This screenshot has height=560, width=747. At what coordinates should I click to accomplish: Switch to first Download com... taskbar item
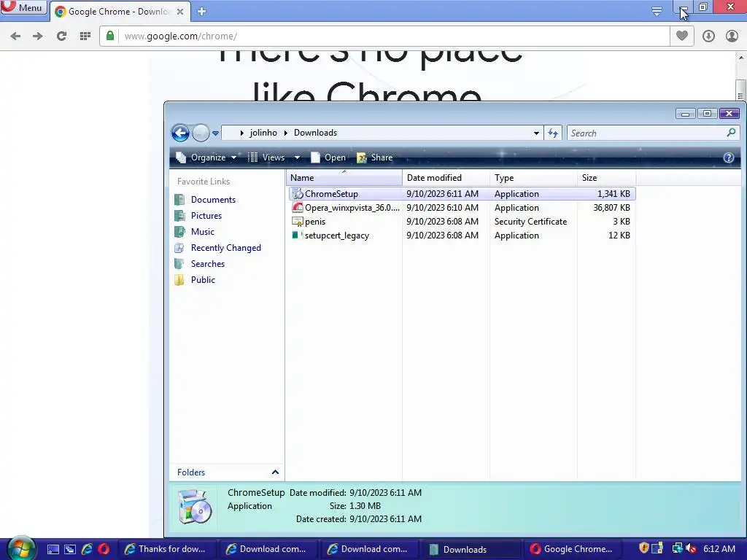pos(268,549)
